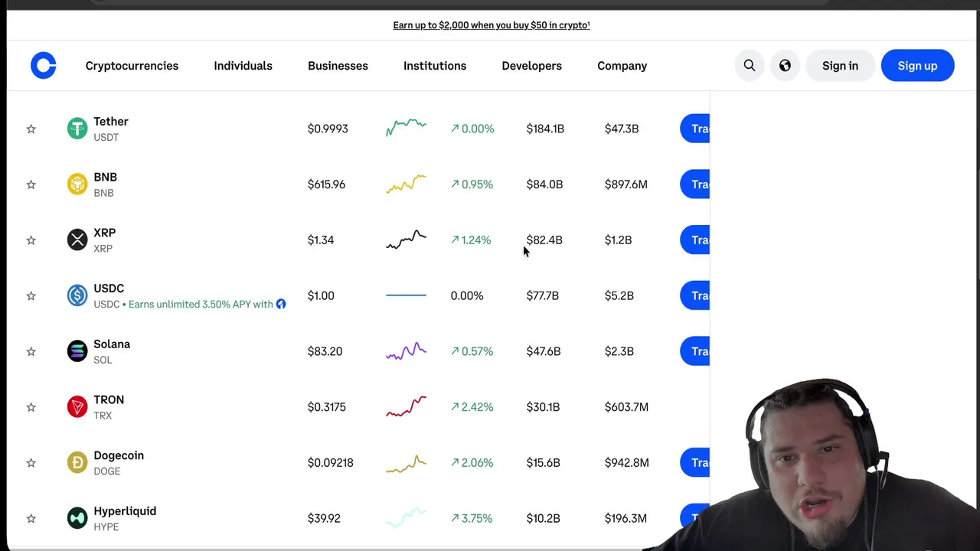The width and height of the screenshot is (980, 551).
Task: Star USDC to add to watchlist
Action: coord(31,295)
